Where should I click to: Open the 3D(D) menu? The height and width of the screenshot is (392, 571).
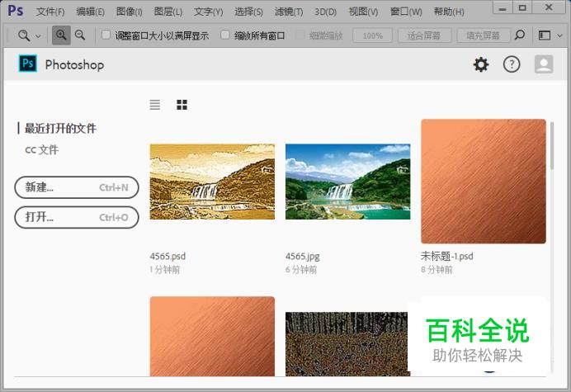point(326,12)
